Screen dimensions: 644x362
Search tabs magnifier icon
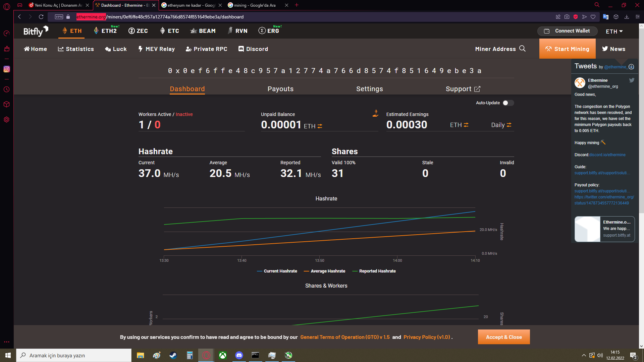597,5
